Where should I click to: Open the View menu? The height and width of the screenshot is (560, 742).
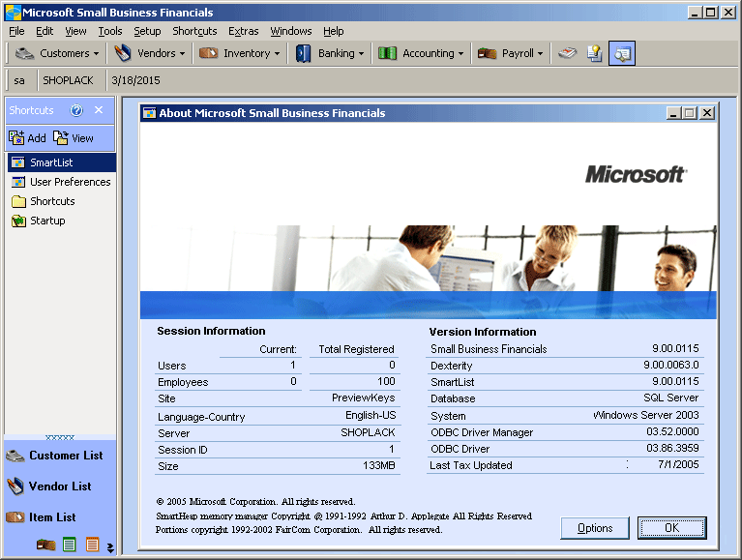click(75, 31)
